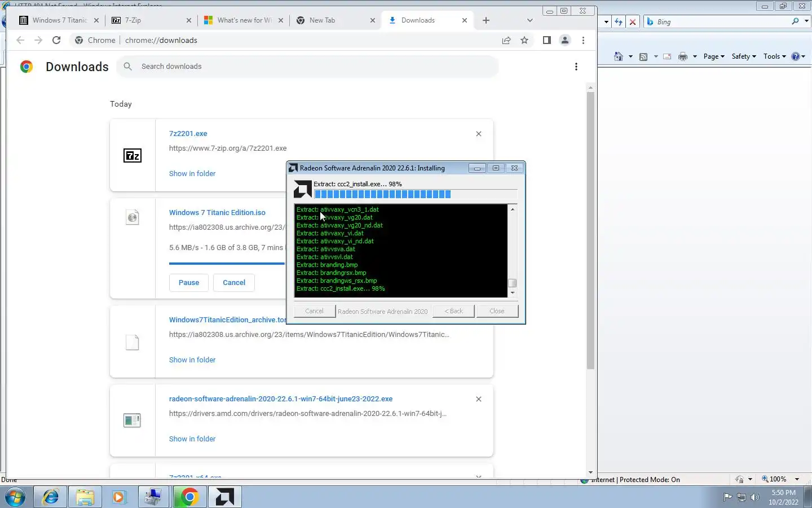Focus the Bing search box in Internet Explorer
Screen dimensions: 812x508
pos(717,21)
